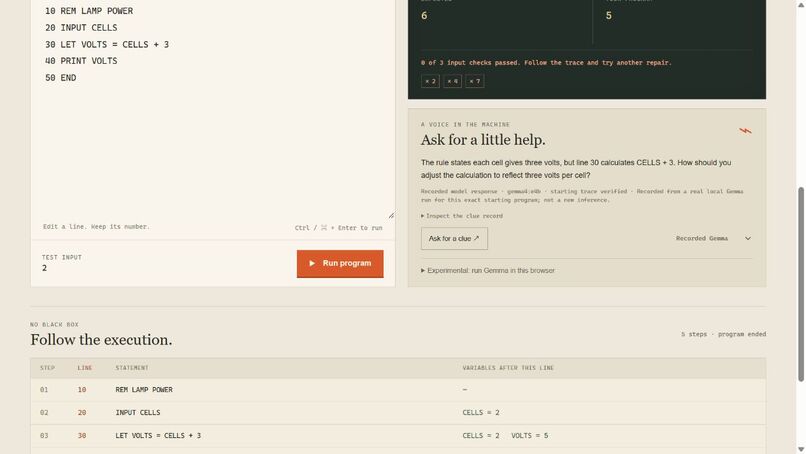The height and width of the screenshot is (454, 806).
Task: Click the Edit a line hint text
Action: [96, 227]
